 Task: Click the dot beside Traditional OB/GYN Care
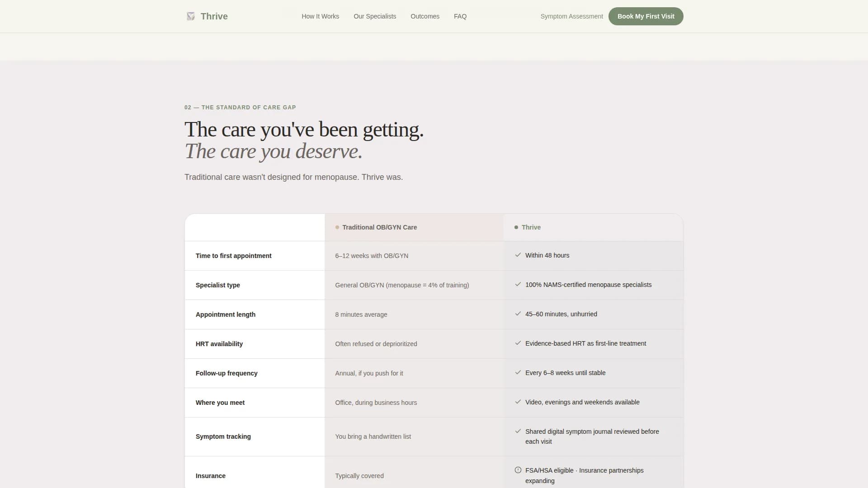click(x=337, y=227)
